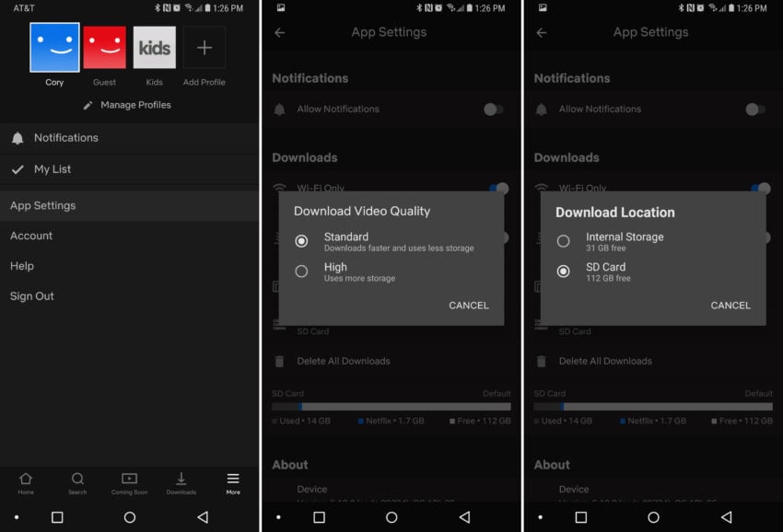Tap recent apps square in middle phone
The image size is (783, 532).
point(319,517)
